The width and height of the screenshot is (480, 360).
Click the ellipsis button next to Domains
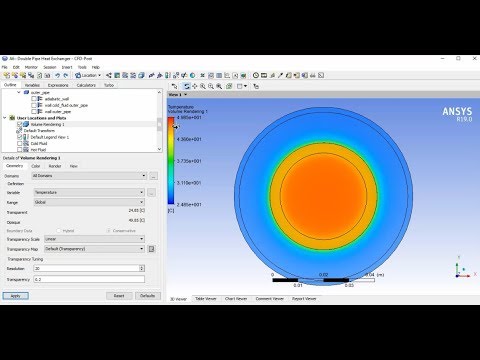[x=153, y=176]
